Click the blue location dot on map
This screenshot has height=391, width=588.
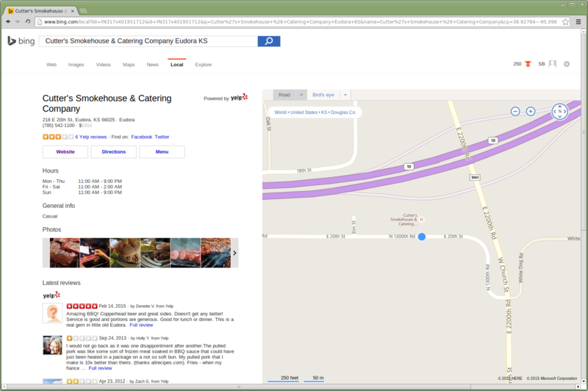coord(421,237)
